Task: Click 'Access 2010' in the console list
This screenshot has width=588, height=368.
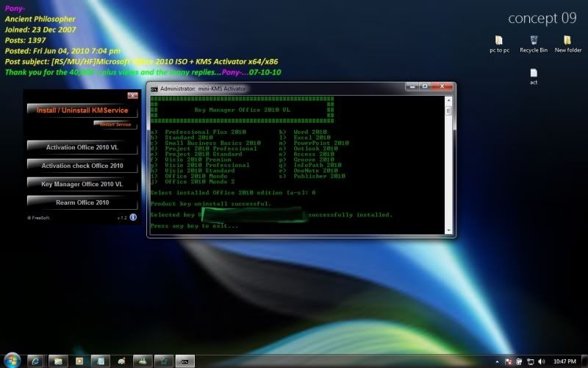Action: tap(314, 154)
